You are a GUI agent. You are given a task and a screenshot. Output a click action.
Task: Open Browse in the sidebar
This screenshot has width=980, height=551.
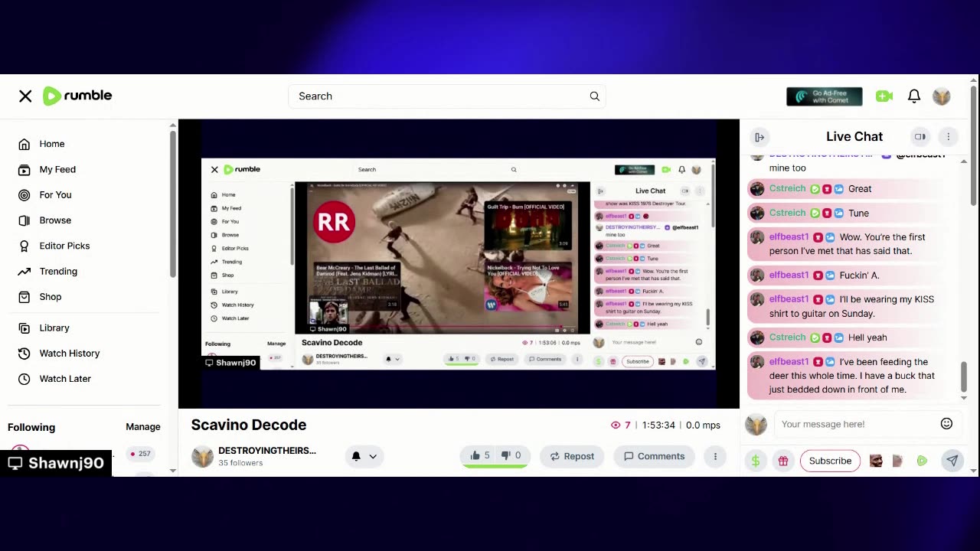[55, 220]
